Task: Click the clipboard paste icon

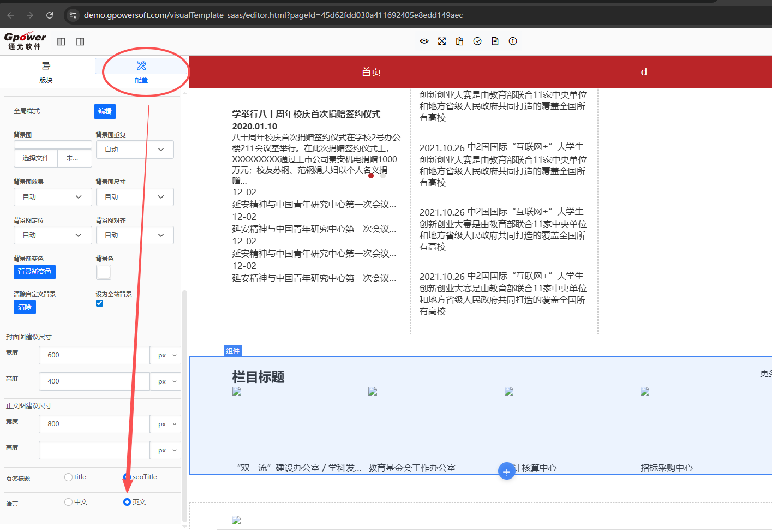Action: (x=459, y=41)
